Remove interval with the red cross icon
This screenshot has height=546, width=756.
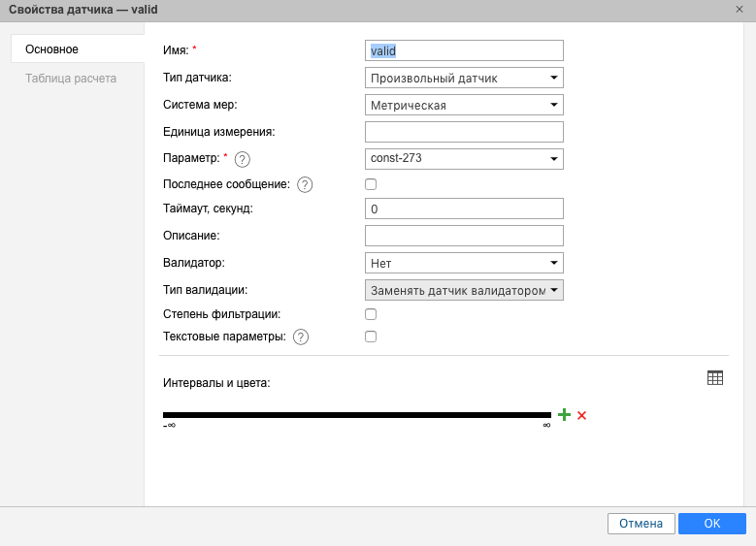[x=582, y=415]
